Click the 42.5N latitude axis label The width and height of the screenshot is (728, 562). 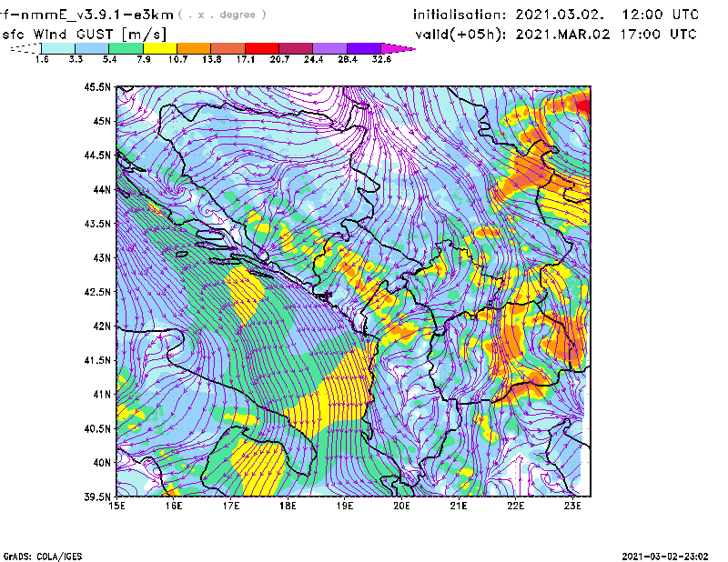(97, 292)
